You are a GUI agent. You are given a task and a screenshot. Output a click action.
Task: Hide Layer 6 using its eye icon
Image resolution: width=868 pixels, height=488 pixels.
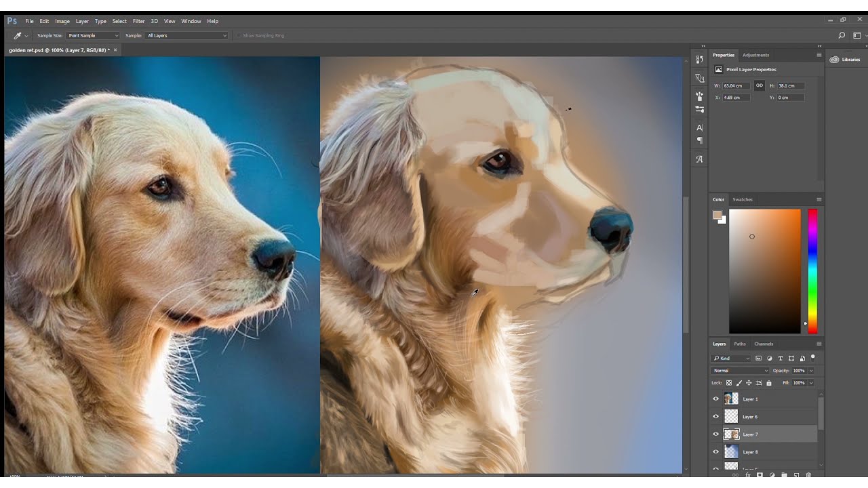click(x=715, y=417)
